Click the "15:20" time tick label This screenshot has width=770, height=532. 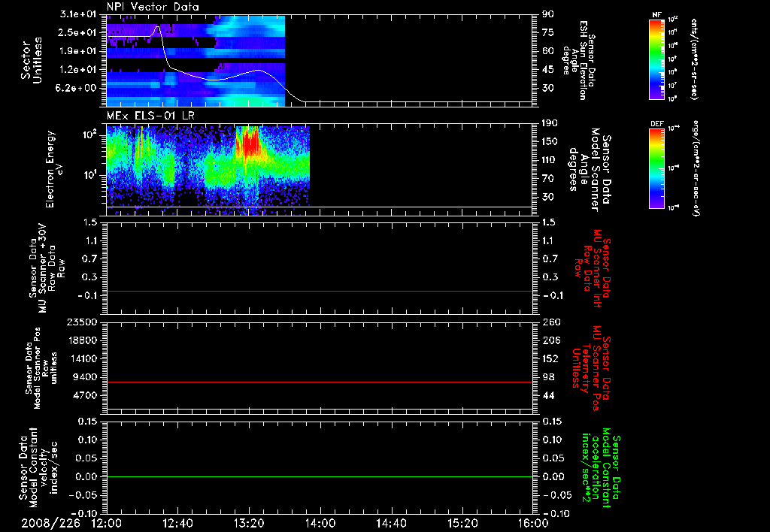coord(462,524)
